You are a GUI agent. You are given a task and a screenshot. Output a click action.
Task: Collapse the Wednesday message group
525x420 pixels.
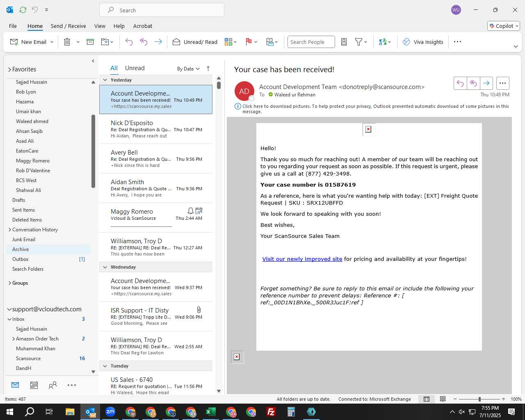click(105, 267)
